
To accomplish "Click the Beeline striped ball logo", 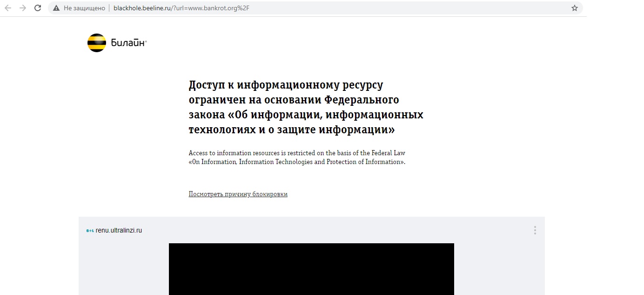I will (x=97, y=43).
